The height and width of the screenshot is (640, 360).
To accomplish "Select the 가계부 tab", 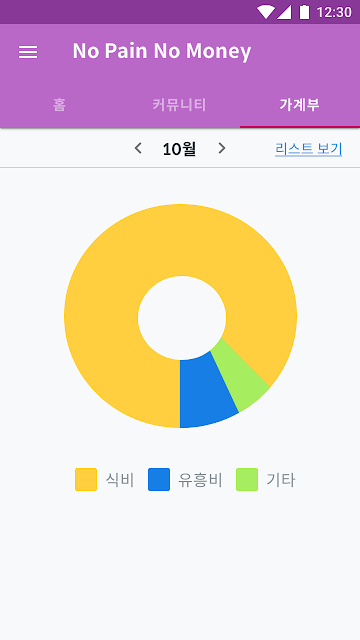I will (x=299, y=105).
